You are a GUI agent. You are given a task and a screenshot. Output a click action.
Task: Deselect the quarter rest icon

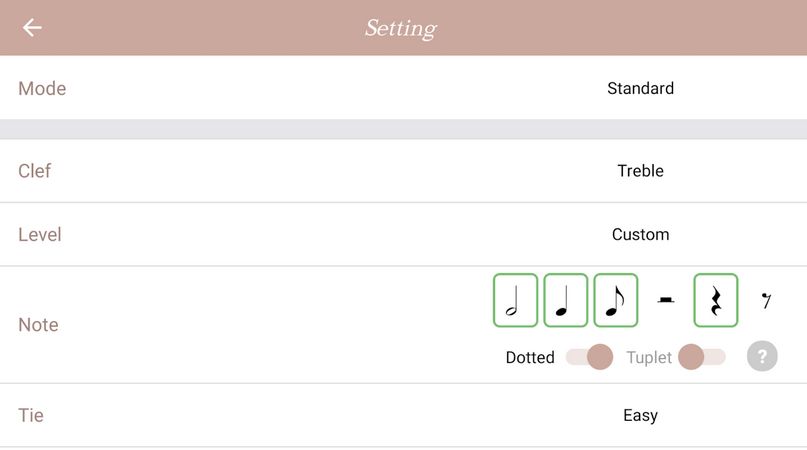(716, 300)
